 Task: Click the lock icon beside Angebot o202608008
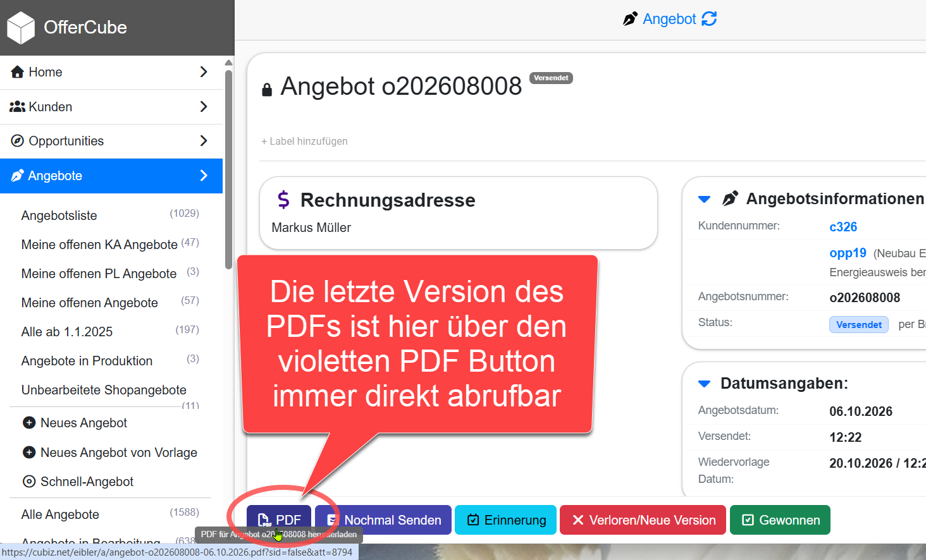click(267, 90)
